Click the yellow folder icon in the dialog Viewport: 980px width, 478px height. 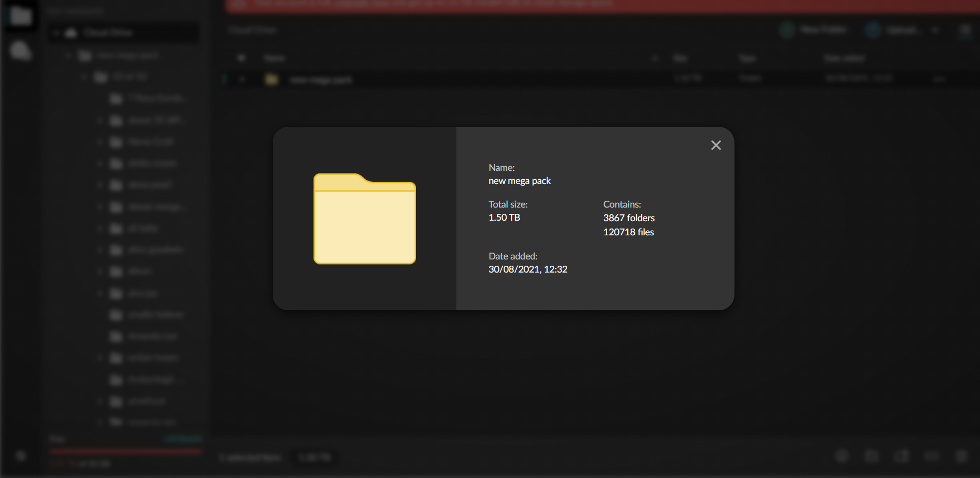coord(365,219)
